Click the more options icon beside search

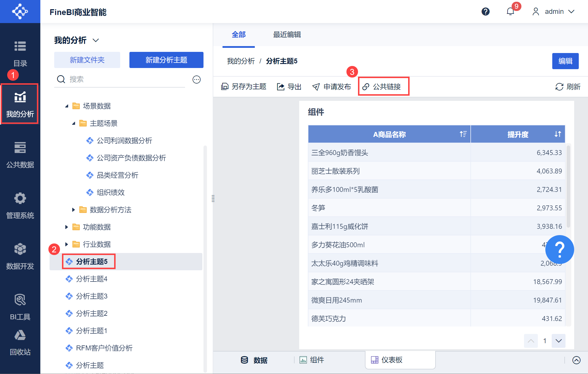click(x=197, y=80)
